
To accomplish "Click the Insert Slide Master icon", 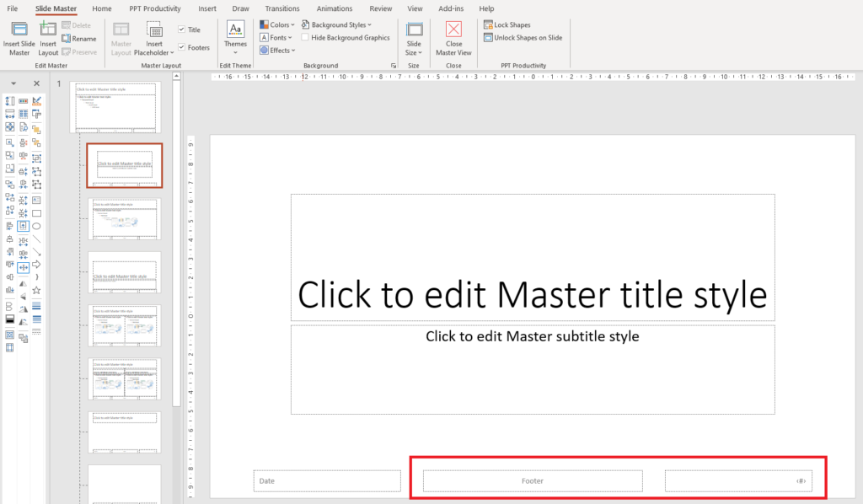I will pos(19,39).
